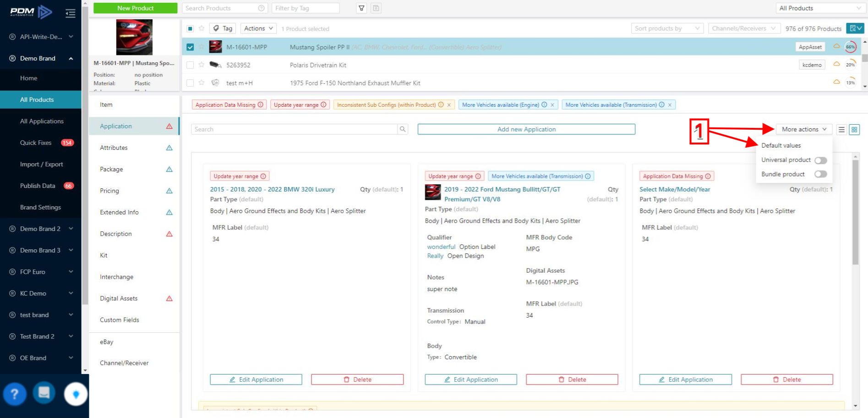The width and height of the screenshot is (868, 418).
Task: Star the test m+H product row
Action: click(202, 82)
